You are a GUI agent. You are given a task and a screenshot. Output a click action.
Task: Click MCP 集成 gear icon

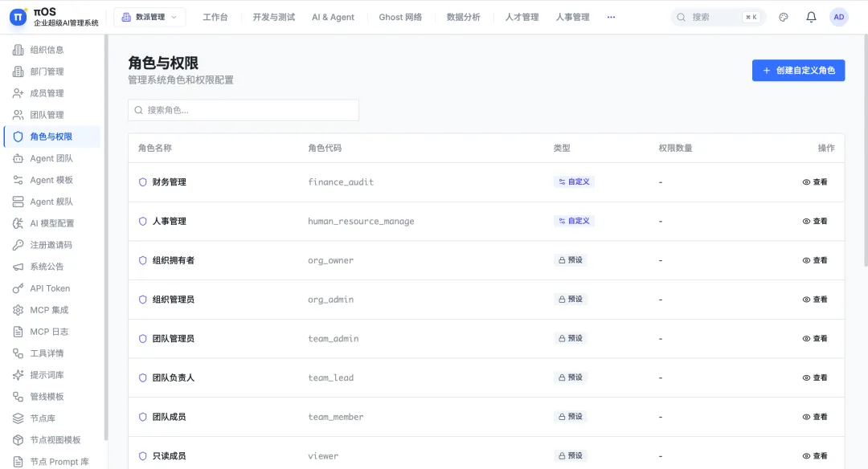(x=18, y=310)
